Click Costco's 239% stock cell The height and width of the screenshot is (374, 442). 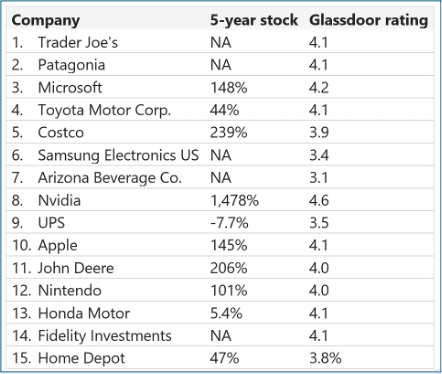[x=228, y=133]
